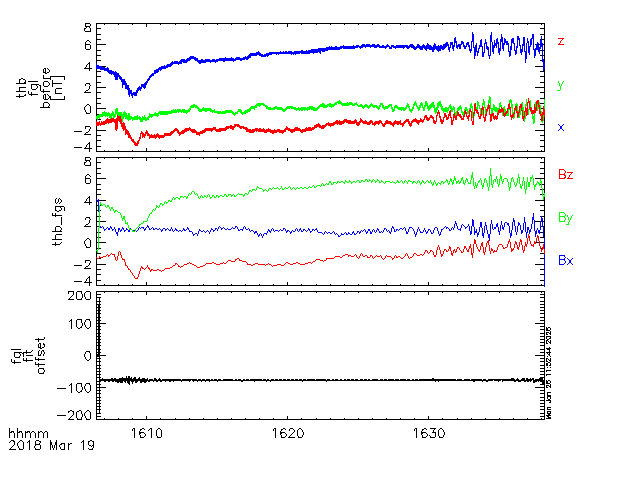Screen dimensions: 640x480
Task: Click the red Bz minimum in middle panel
Action: (137, 278)
